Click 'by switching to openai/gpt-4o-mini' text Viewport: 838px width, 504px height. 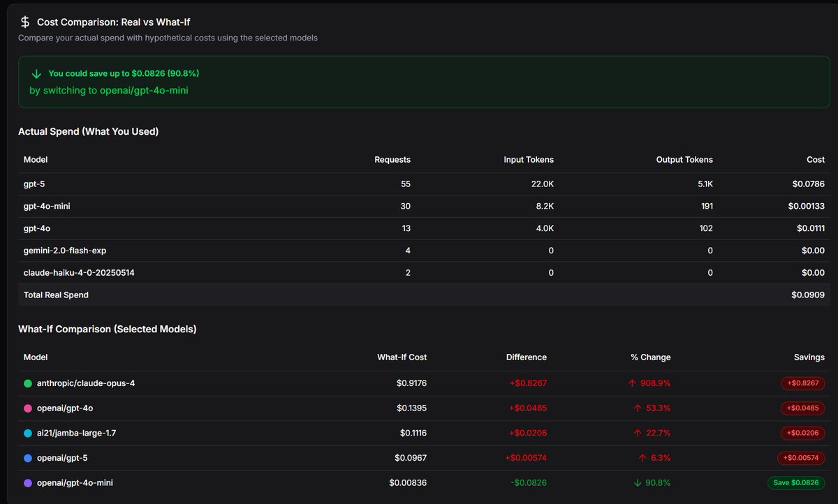(109, 91)
